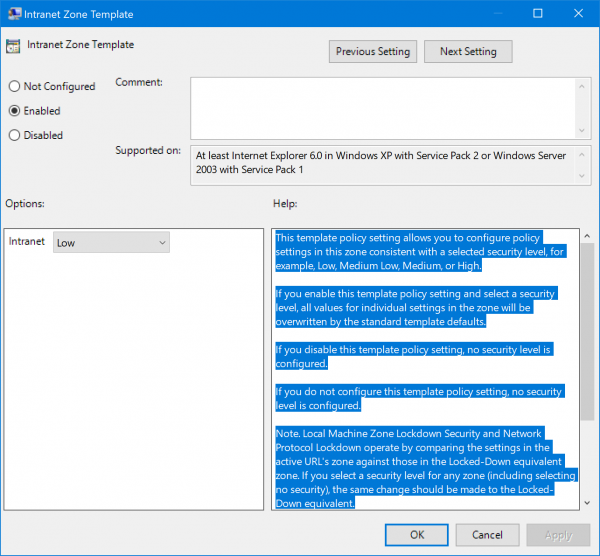The width and height of the screenshot is (600, 556).
Task: Go to Next Setting
Action: [x=467, y=52]
